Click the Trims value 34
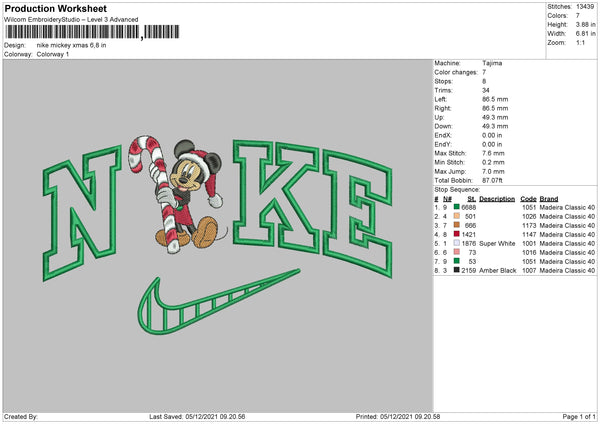 (486, 90)
